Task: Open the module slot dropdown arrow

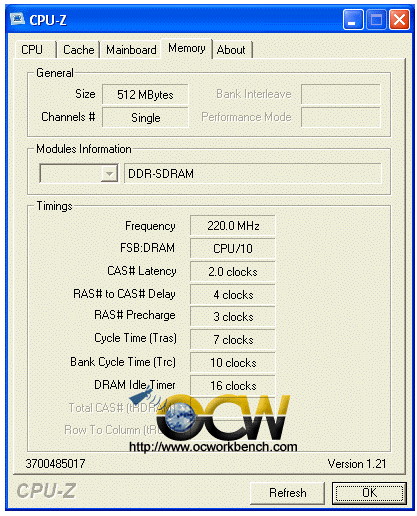Action: (109, 173)
